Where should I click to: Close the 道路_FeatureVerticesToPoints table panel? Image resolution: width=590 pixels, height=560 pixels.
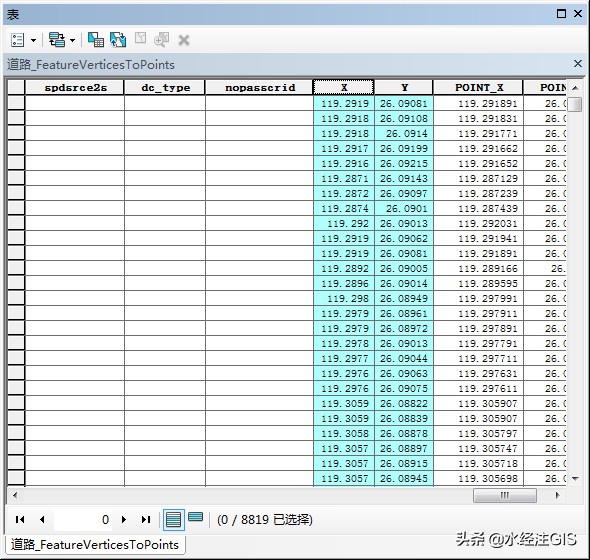point(578,64)
